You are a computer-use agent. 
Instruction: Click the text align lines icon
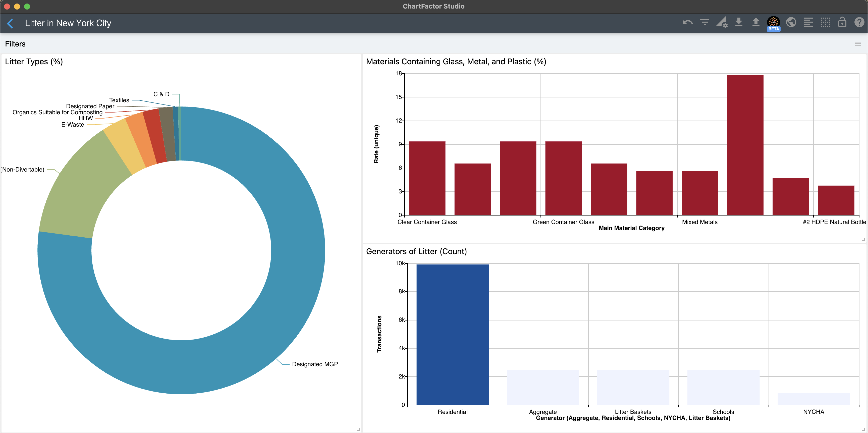point(808,23)
